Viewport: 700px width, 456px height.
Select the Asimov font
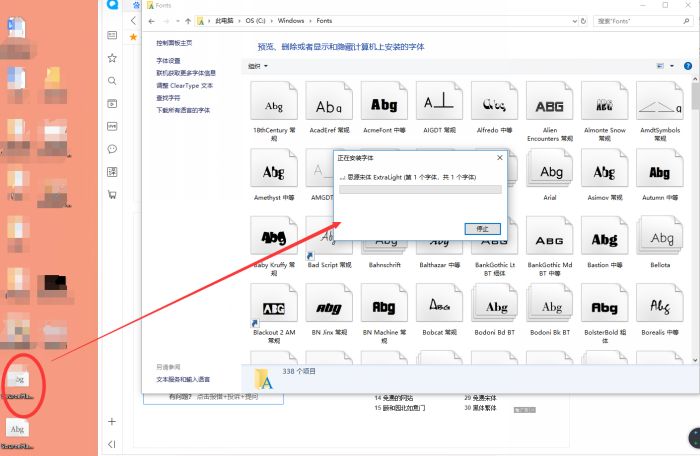[604, 175]
